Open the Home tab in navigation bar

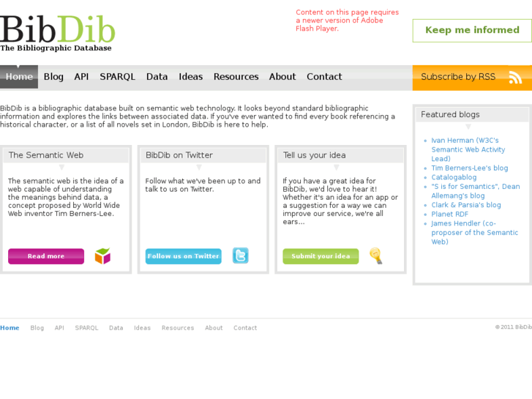[19, 77]
